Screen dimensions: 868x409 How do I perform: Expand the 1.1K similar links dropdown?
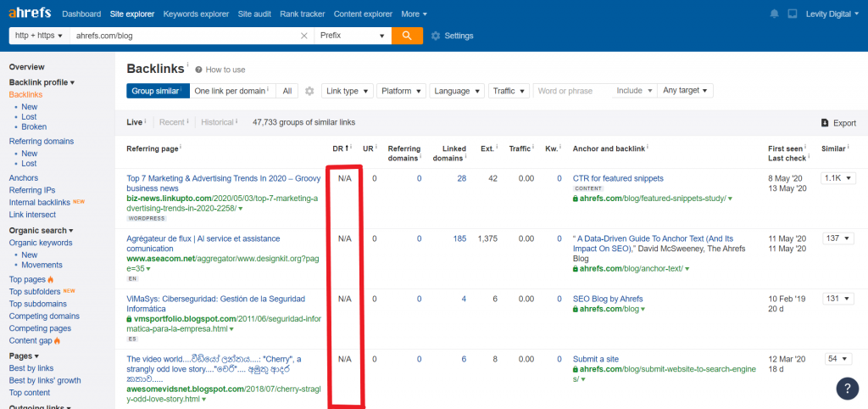(838, 178)
